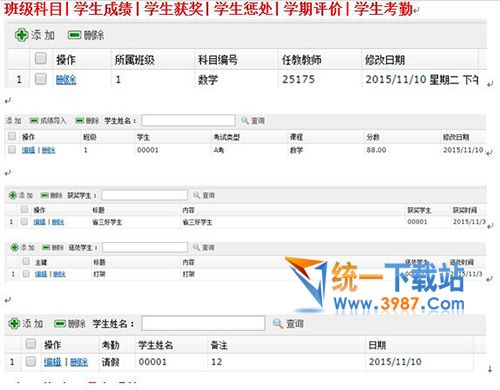Image resolution: width=500 pixels, height=390 pixels.
Task: Click the green delete icon in class subjects toolbar
Action: pos(74,35)
